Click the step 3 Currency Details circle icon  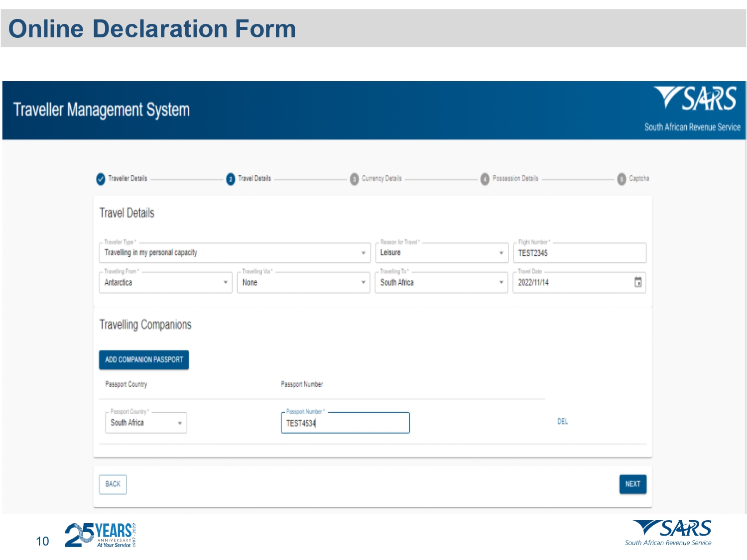[354, 179]
